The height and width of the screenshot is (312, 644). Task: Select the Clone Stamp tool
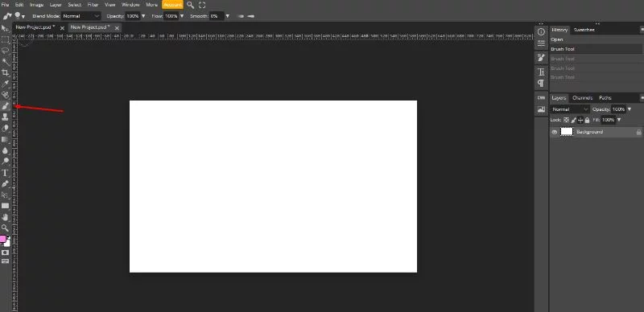coord(5,117)
